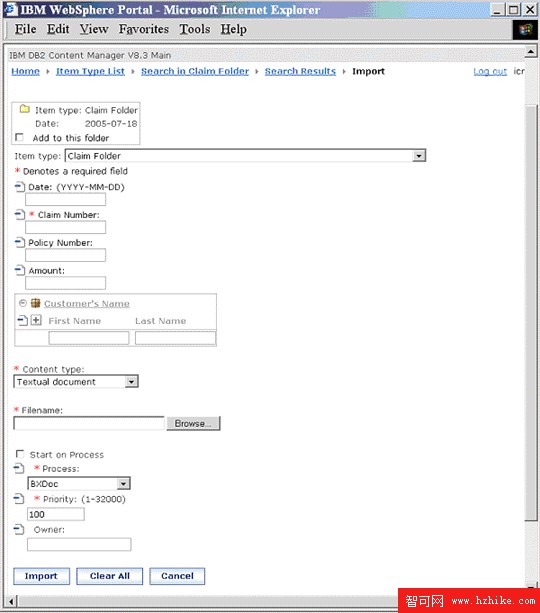Click the icon beside Claim Number label
The width and height of the screenshot is (540, 613).
[x=20, y=215]
